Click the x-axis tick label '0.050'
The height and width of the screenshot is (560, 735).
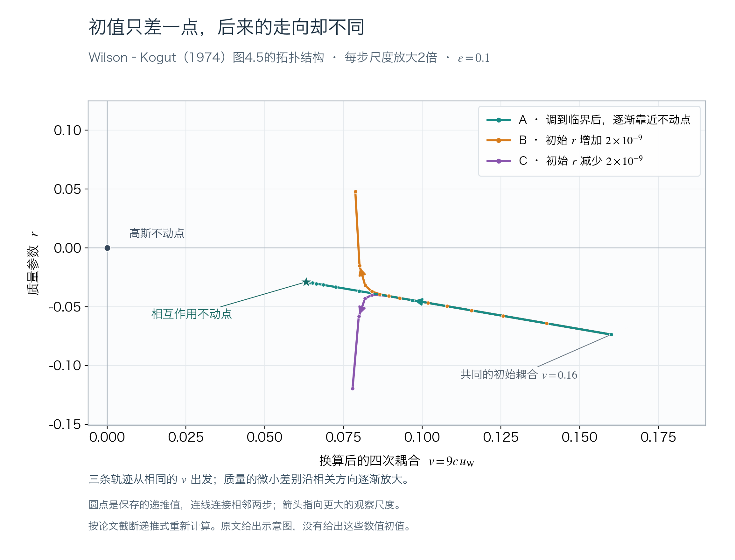pos(265,437)
